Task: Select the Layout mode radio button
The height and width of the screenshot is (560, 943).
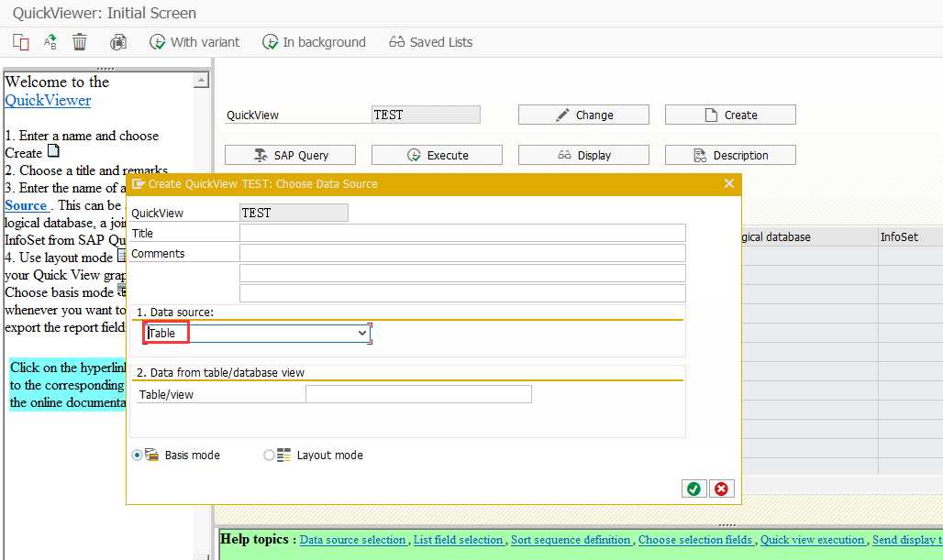Action: point(269,456)
